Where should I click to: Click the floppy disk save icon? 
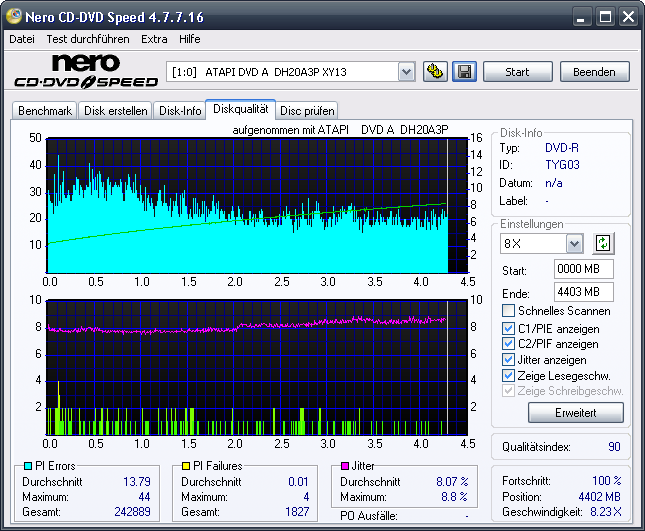pos(464,72)
